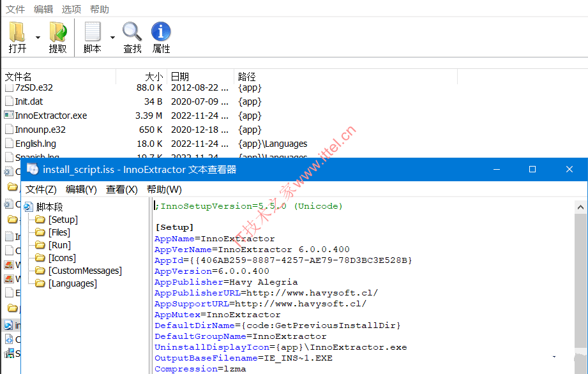This screenshot has height=374, width=588.
Task: Select the [Setup] section in tree
Action: tap(63, 220)
